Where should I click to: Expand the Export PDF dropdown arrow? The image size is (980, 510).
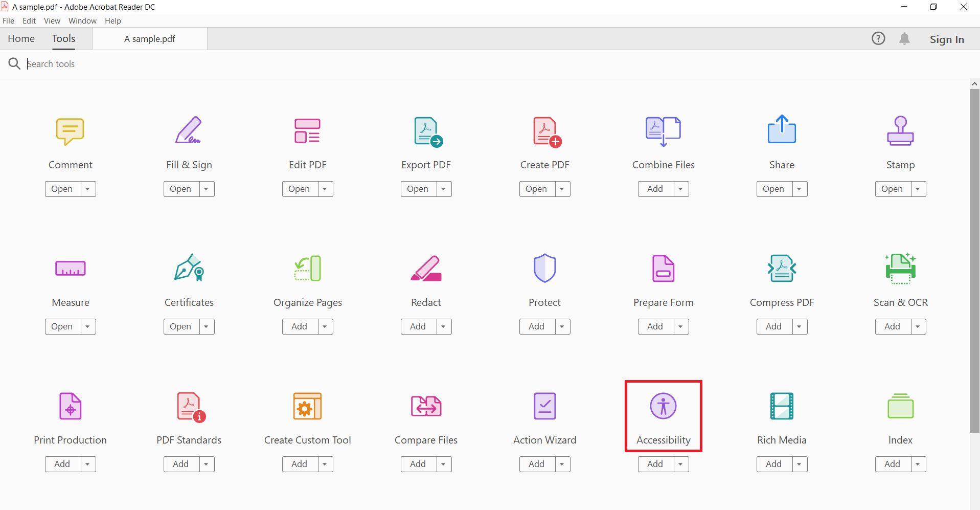(x=444, y=189)
